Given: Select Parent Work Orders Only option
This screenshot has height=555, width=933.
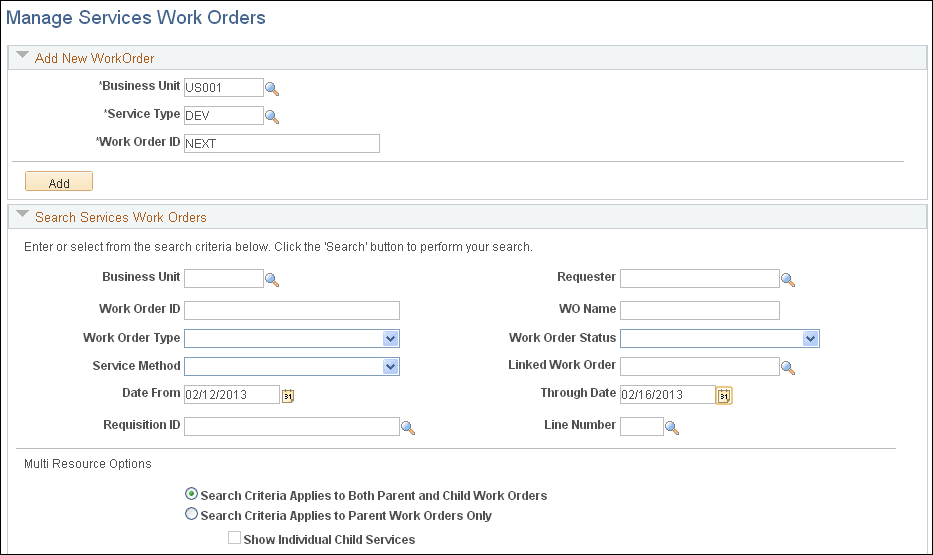Looking at the screenshot, I should (x=191, y=514).
